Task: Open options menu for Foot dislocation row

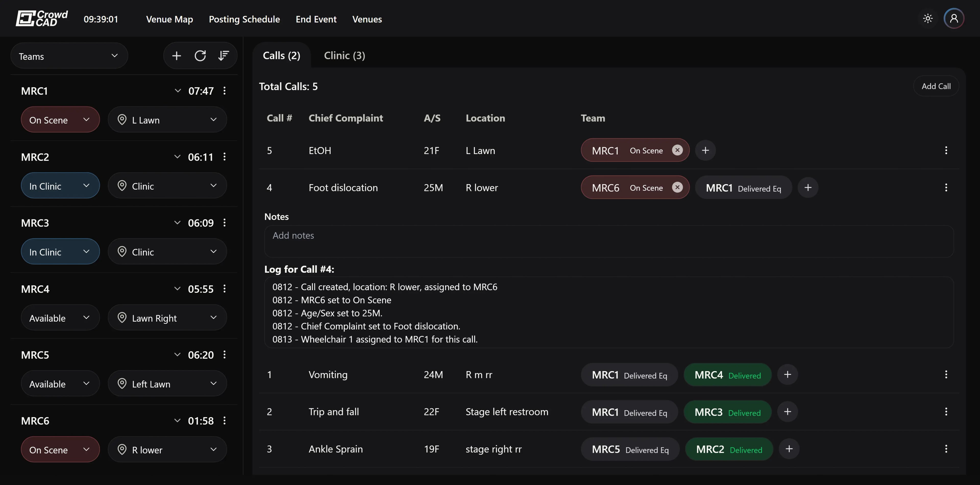Action: coord(946,187)
